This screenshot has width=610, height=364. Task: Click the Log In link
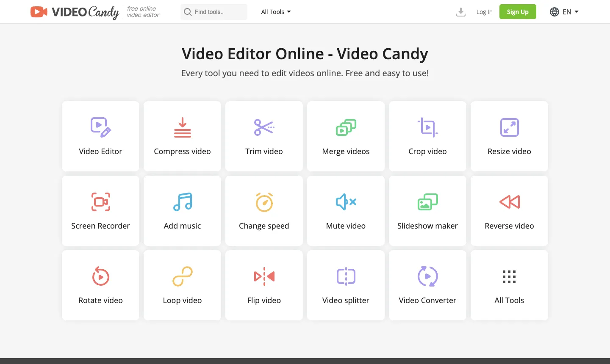click(x=485, y=12)
